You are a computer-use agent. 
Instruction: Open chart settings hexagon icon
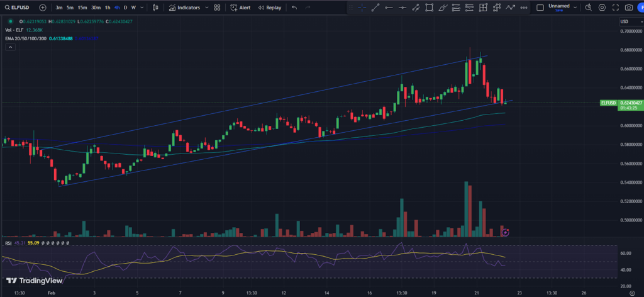coord(602,8)
